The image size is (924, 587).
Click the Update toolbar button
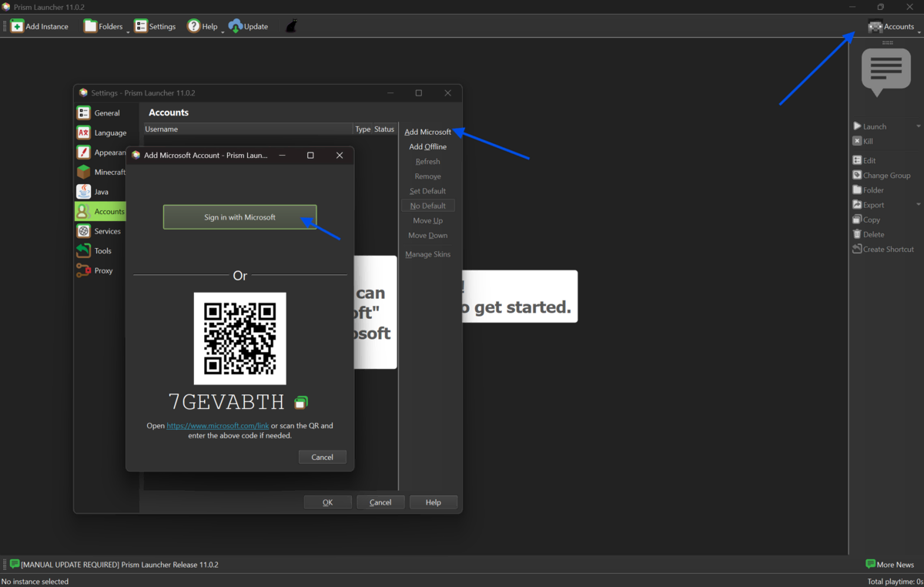tap(248, 26)
